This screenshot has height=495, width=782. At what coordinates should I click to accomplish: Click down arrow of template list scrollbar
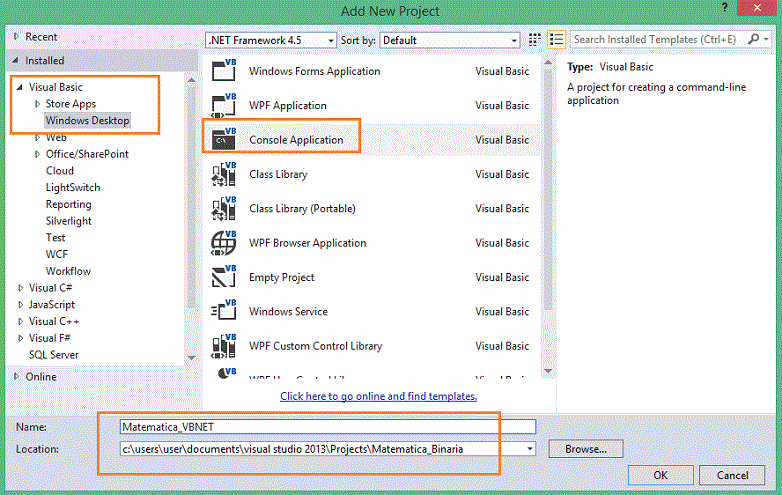548,370
